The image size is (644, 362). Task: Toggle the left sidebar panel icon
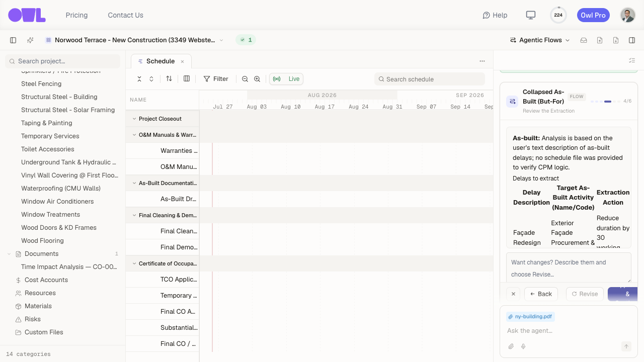click(13, 40)
